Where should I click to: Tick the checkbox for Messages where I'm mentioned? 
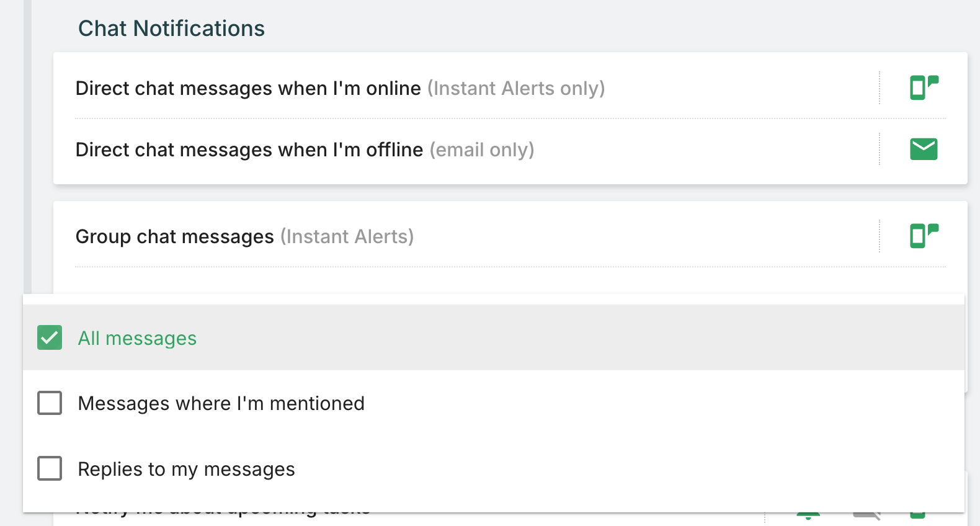pyautogui.click(x=50, y=403)
